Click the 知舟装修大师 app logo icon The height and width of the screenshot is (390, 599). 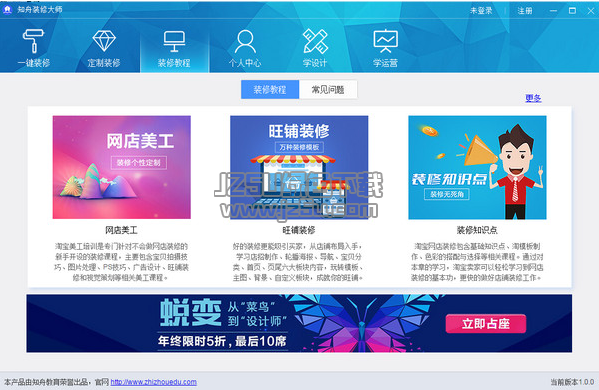click(x=7, y=10)
